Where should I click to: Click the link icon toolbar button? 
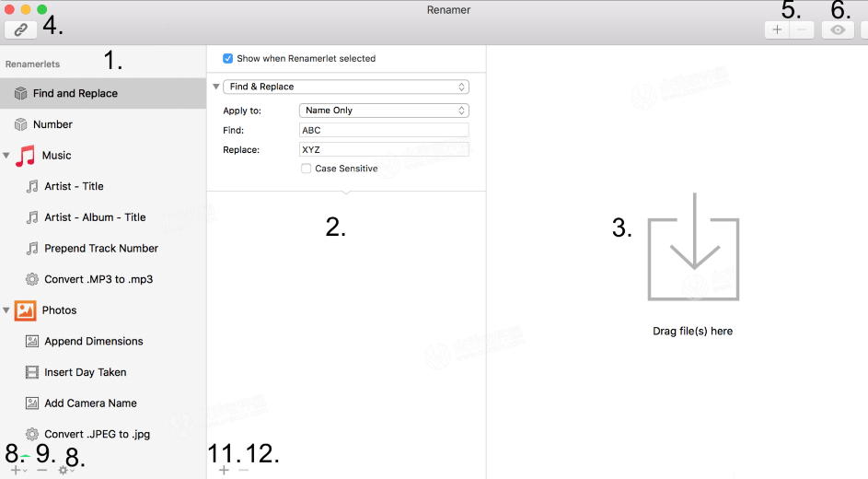coord(20,29)
